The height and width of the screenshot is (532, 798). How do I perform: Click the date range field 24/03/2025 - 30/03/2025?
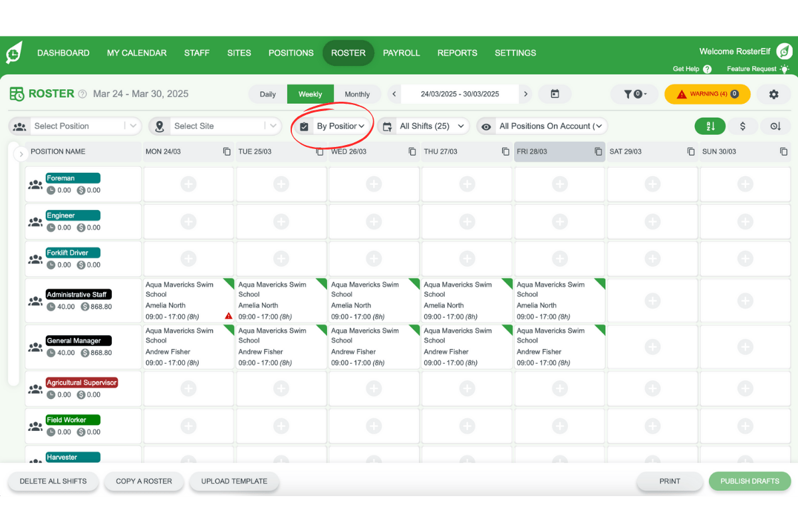click(460, 94)
